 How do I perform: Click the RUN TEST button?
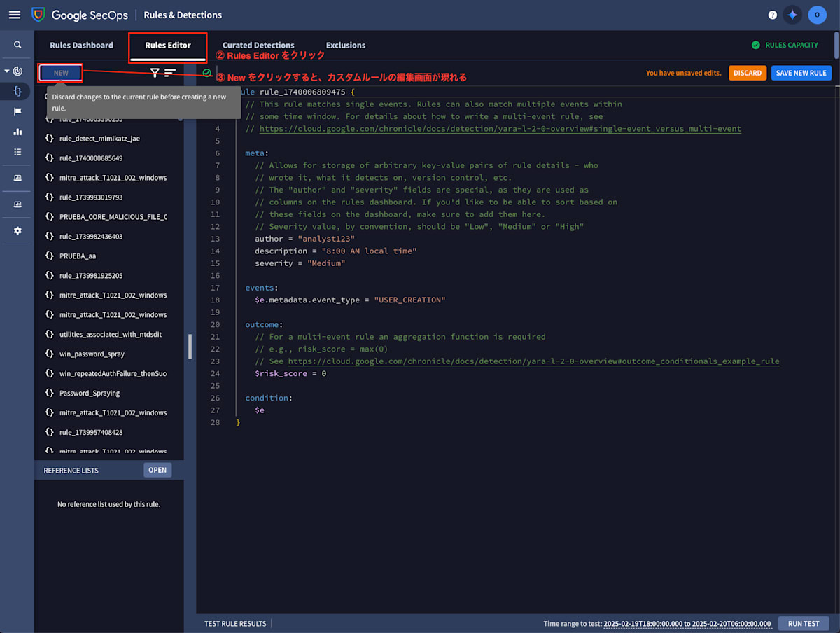point(804,623)
